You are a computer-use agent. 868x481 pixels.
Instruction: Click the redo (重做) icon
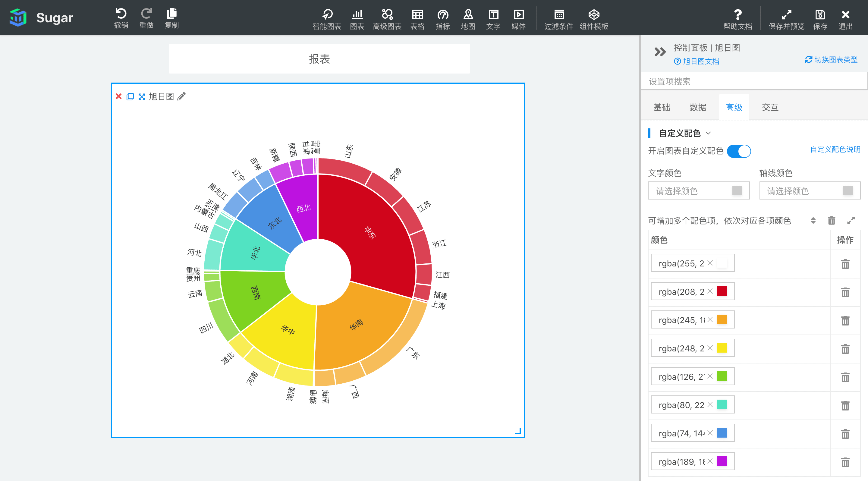click(146, 17)
